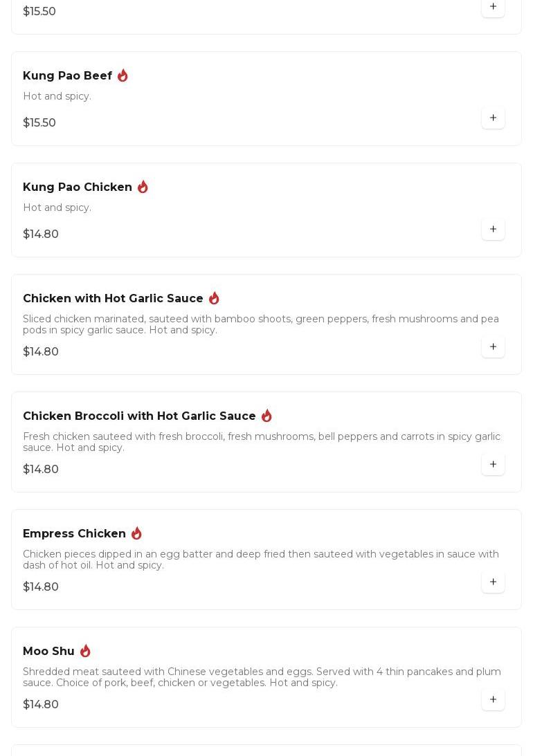
Task: Add Chicken with Hot Garlic Sauce
Action: click(x=493, y=347)
